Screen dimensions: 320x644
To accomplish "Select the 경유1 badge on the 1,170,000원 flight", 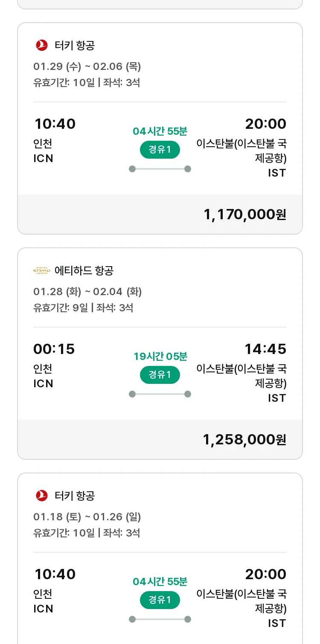I will pos(160,150).
